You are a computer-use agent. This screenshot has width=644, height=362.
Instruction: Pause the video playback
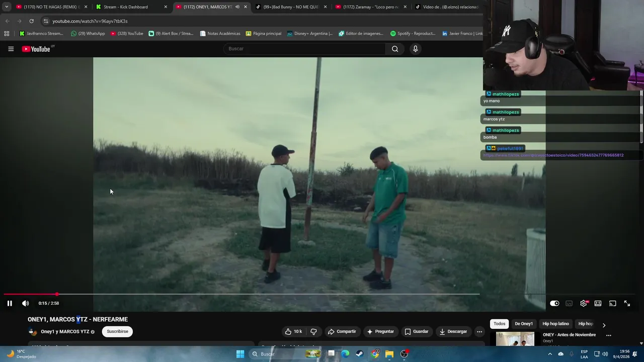[x=10, y=303]
